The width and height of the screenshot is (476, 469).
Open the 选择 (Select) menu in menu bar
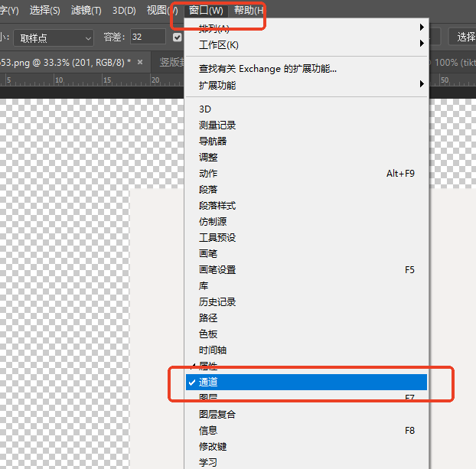(44, 11)
